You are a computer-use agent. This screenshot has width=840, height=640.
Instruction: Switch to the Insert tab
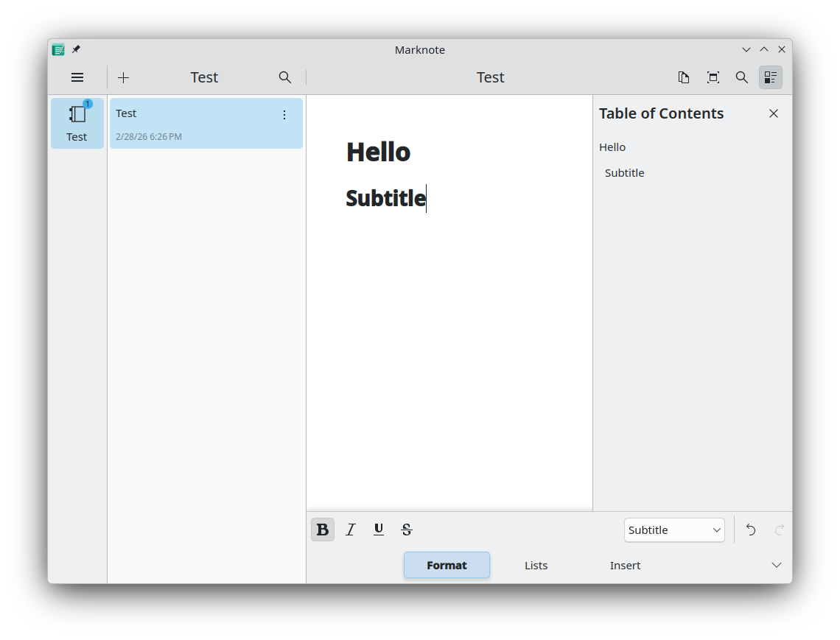[x=625, y=565]
